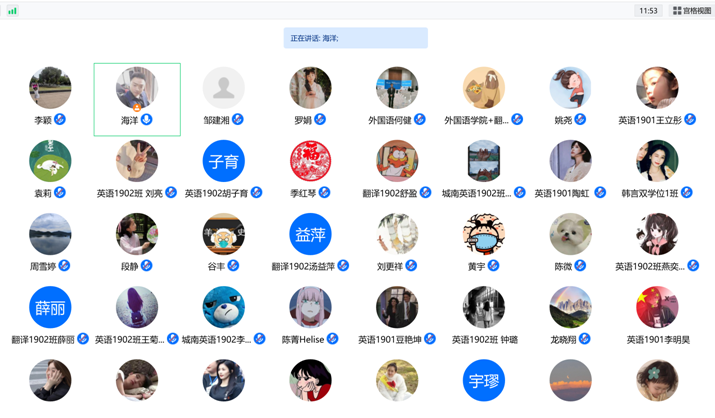The image size is (715, 418).
Task: Click the muted mic icon next to 姚尧
Action: 580,120
